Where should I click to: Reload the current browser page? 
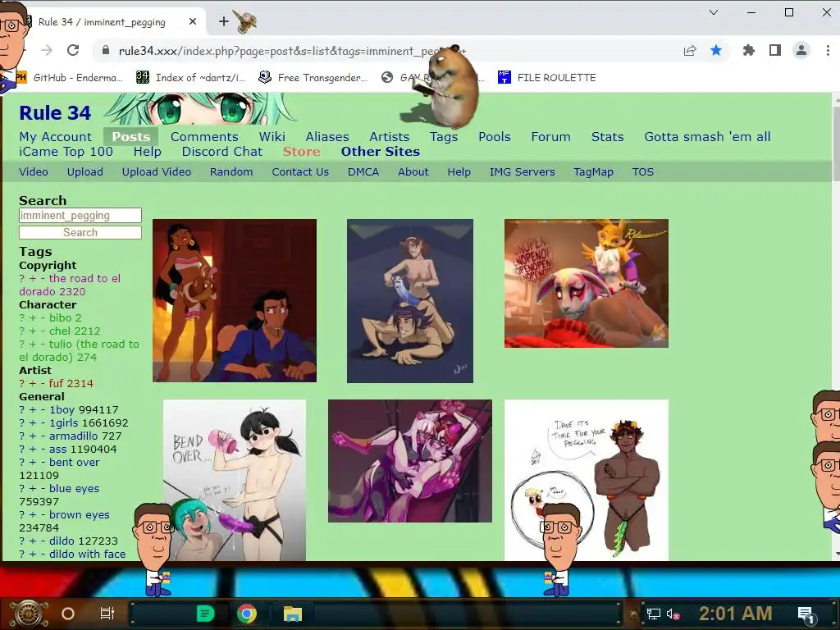[73, 50]
